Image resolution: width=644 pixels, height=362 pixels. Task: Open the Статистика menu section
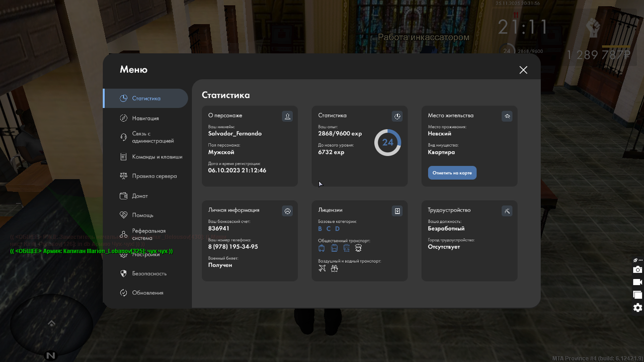tap(146, 99)
